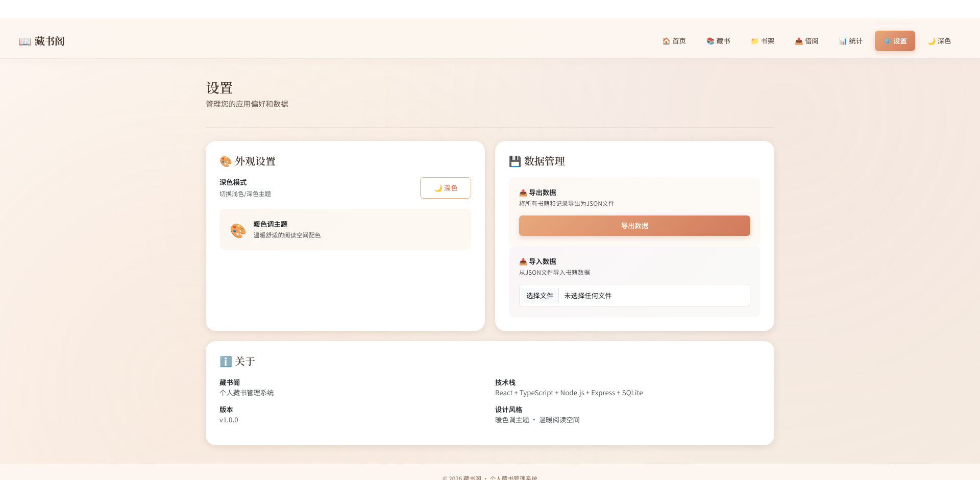Screen dimensions: 980x480
Task: Click the home icon next to 首页
Action: (x=666, y=41)
